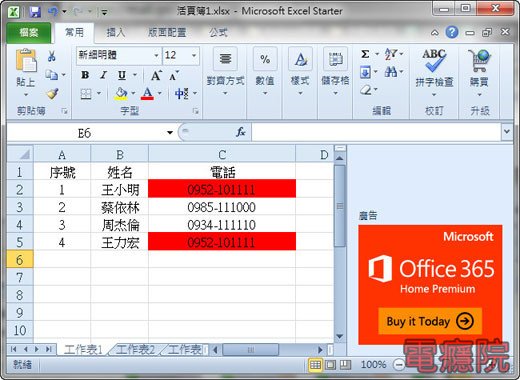Expand fill color dropdown arrow
520x380 pixels.
click(x=133, y=93)
